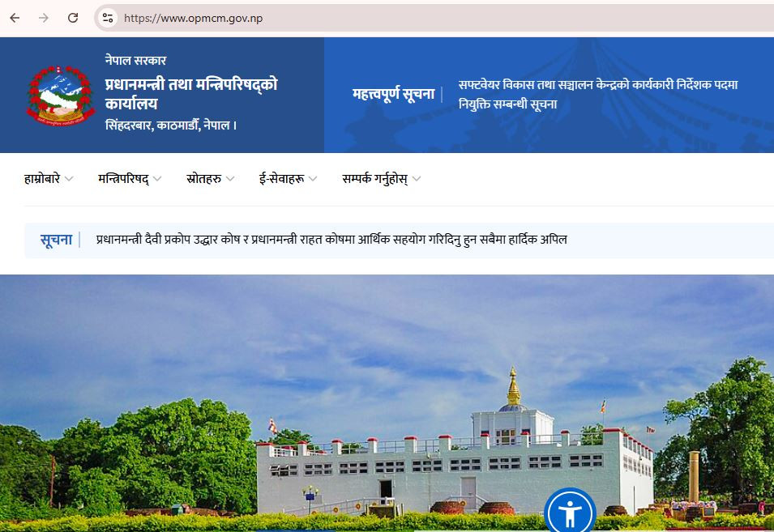Image resolution: width=774 pixels, height=532 pixels.
Task: Expand the chevron next to स्रोतहरु
Action: [x=230, y=179]
